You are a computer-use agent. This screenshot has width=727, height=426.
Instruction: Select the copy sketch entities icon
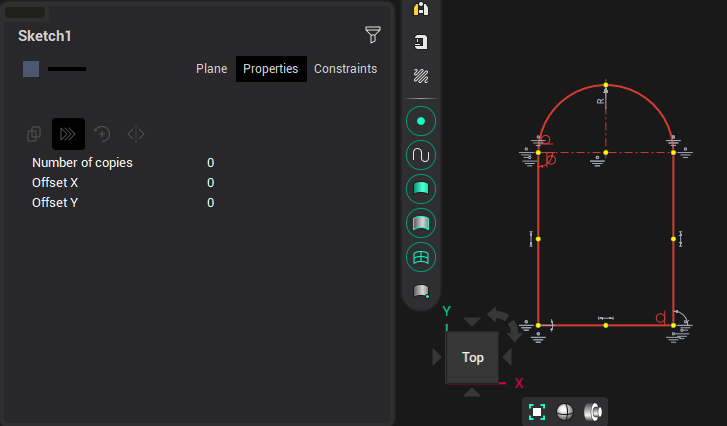click(x=34, y=133)
